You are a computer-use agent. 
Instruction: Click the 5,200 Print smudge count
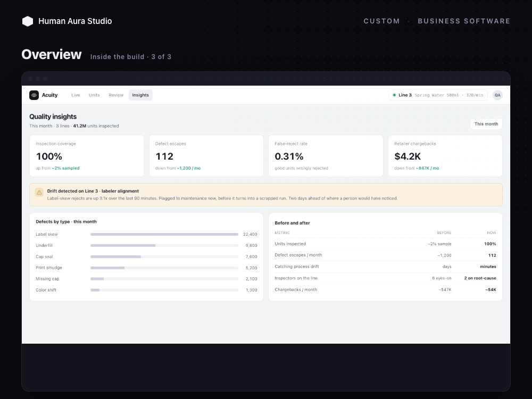point(252,268)
